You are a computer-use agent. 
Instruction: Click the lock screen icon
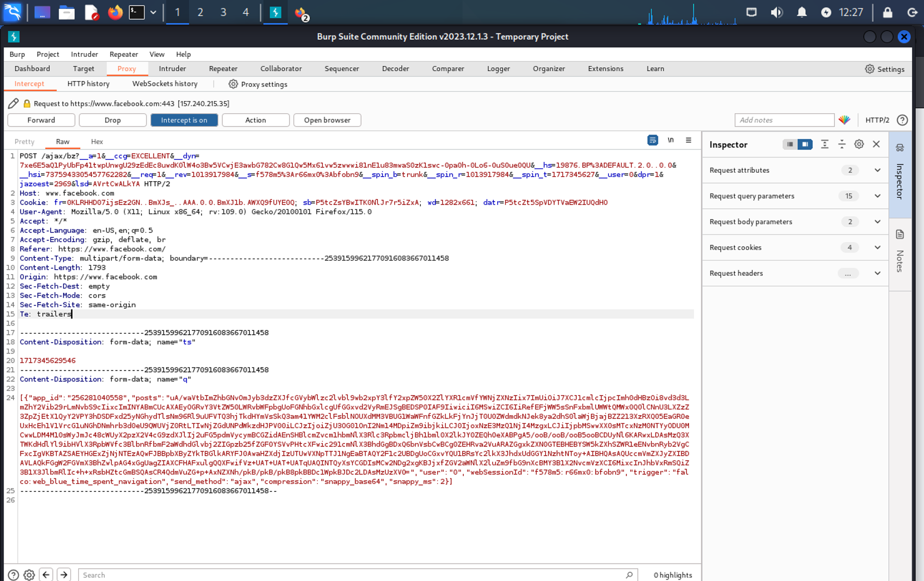click(x=888, y=12)
